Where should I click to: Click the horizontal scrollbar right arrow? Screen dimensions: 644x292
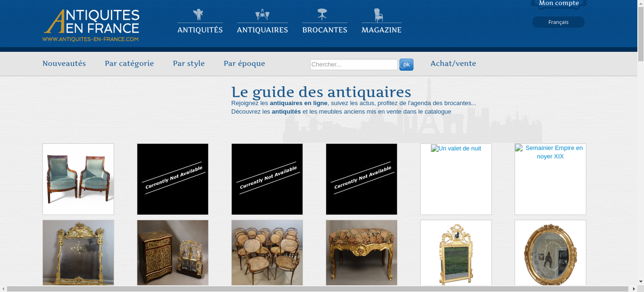[634, 289]
